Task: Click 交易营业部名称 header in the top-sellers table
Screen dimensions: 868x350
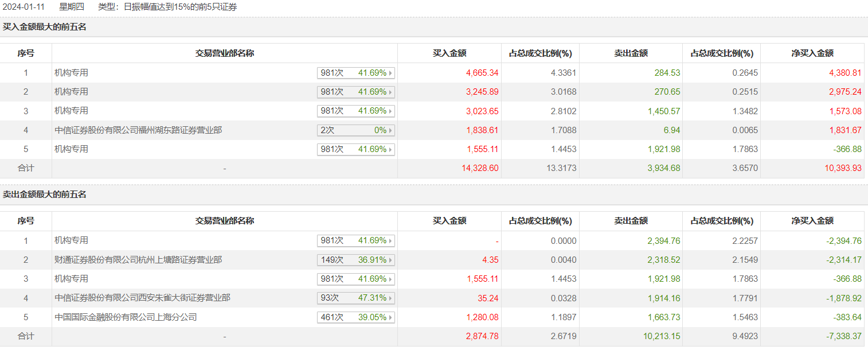Action: coord(225,221)
